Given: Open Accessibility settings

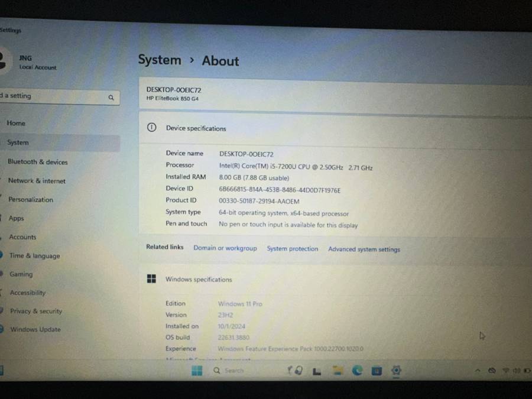Looking at the screenshot, I should click(27, 293).
